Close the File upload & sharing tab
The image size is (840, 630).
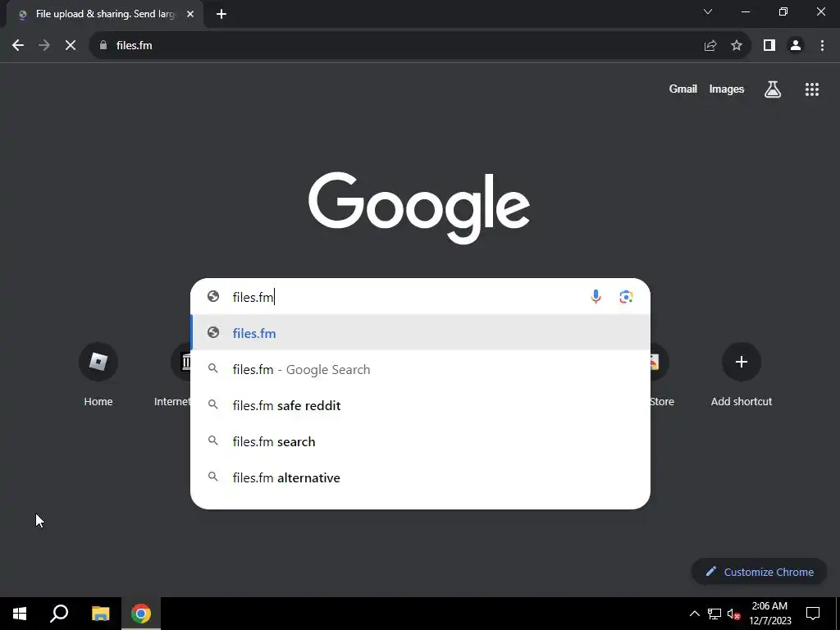coord(190,14)
